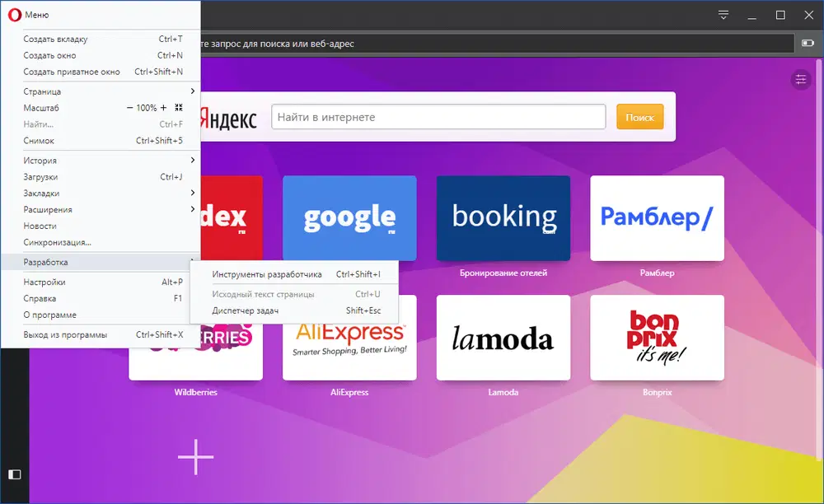Open the Easy Setup sliders icon
Image resolution: width=824 pixels, height=504 pixels.
[800, 80]
